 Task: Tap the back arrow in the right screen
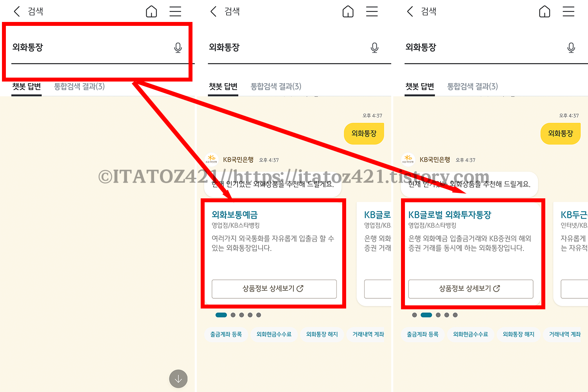pyautogui.click(x=410, y=11)
